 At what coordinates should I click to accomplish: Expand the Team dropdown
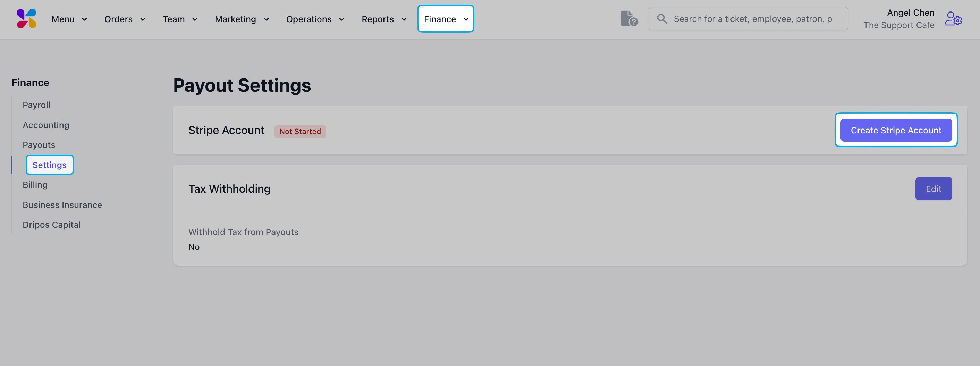(180, 19)
